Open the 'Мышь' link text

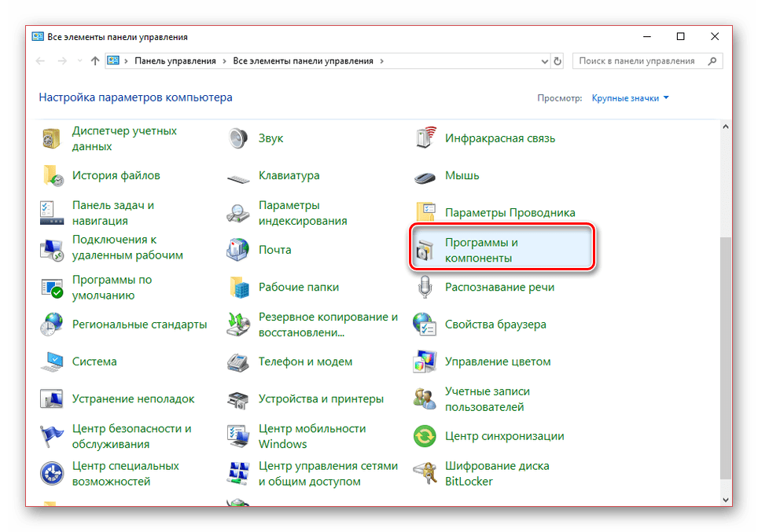pos(462,176)
